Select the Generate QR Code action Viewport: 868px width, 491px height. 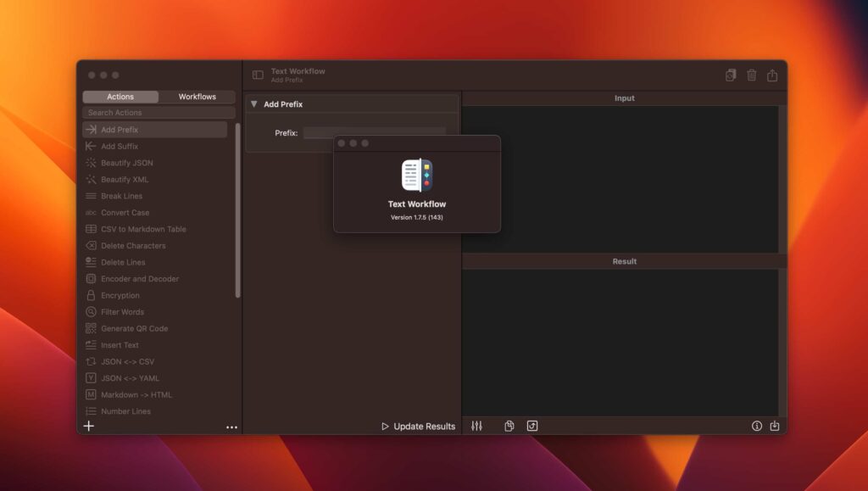(136, 328)
